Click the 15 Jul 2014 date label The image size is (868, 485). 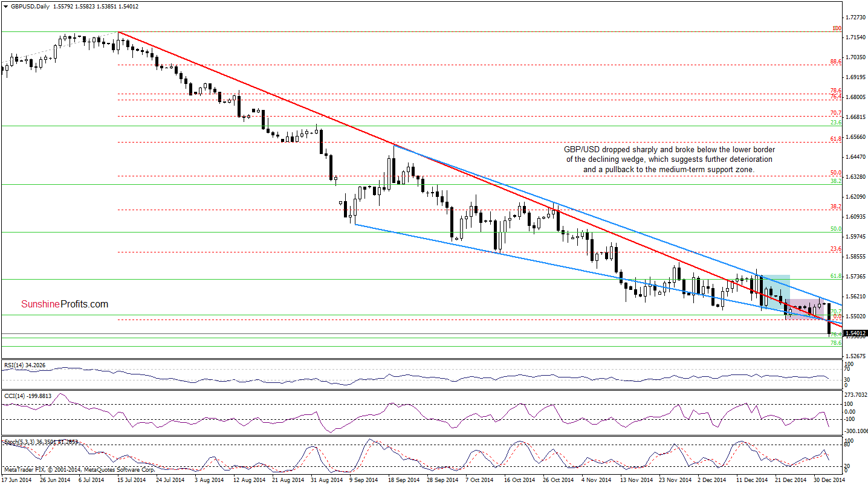click(132, 480)
